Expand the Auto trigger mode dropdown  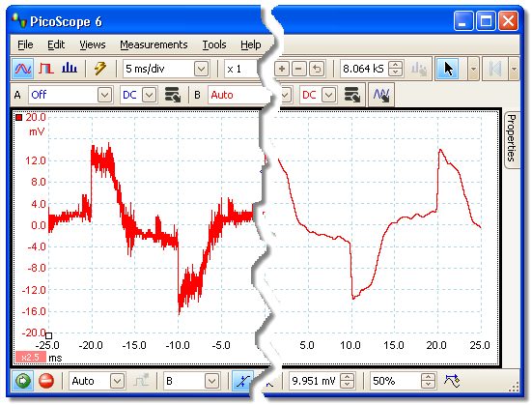[117, 381]
